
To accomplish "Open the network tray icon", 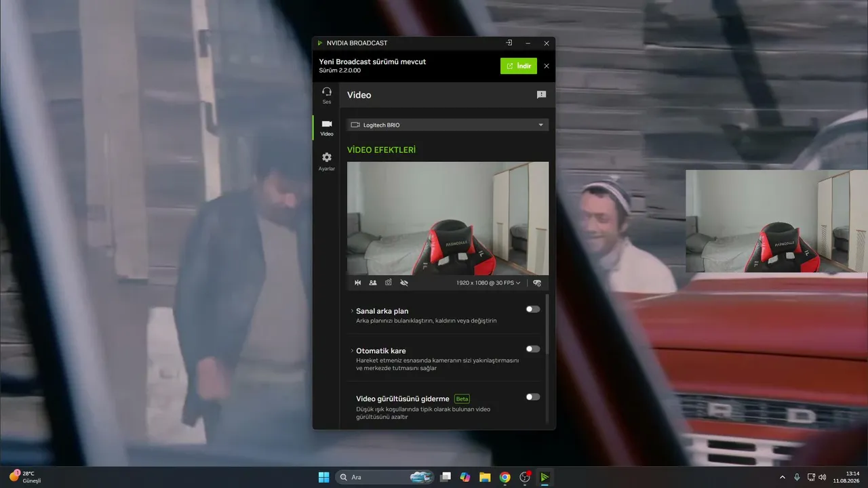I will click(811, 477).
